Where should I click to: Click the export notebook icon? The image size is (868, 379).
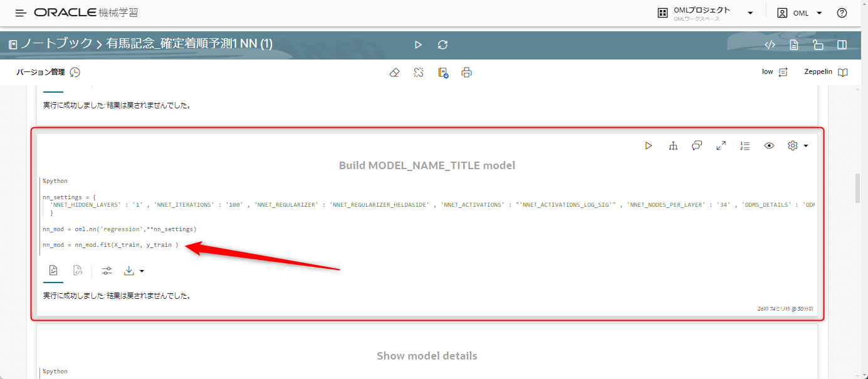coord(443,73)
